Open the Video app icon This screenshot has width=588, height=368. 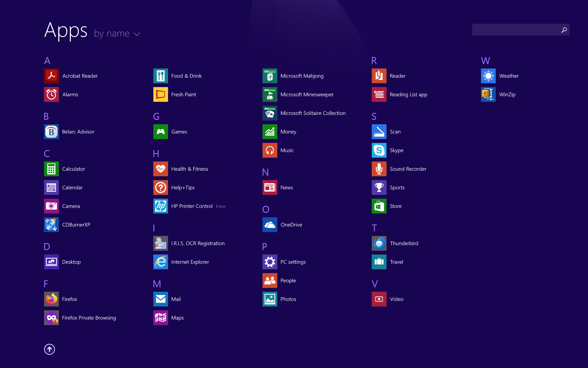pyautogui.click(x=379, y=299)
